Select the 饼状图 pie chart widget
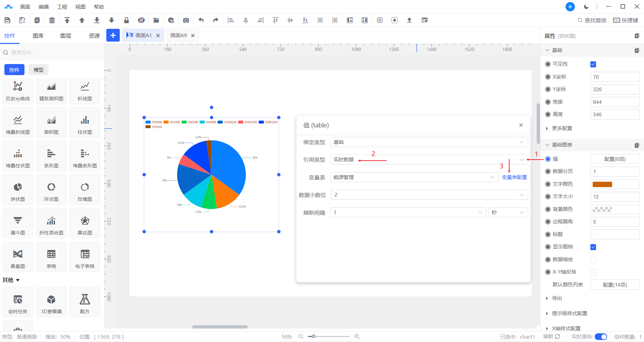644x342 pixels. [x=18, y=190]
